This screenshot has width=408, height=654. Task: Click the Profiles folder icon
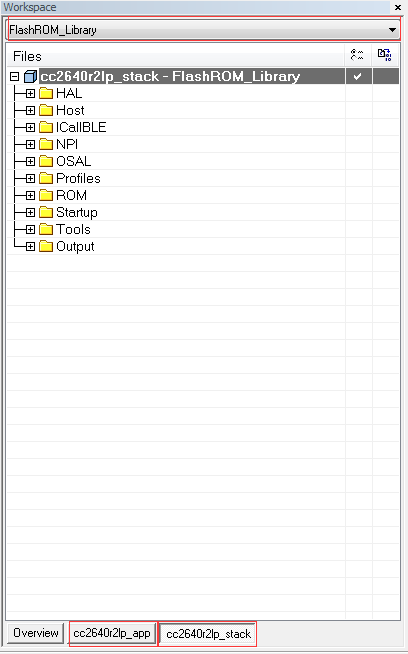click(x=46, y=179)
